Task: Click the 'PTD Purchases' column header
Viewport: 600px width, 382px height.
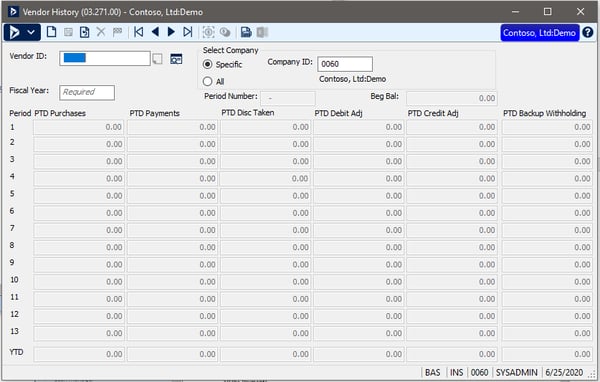Action: (60, 113)
